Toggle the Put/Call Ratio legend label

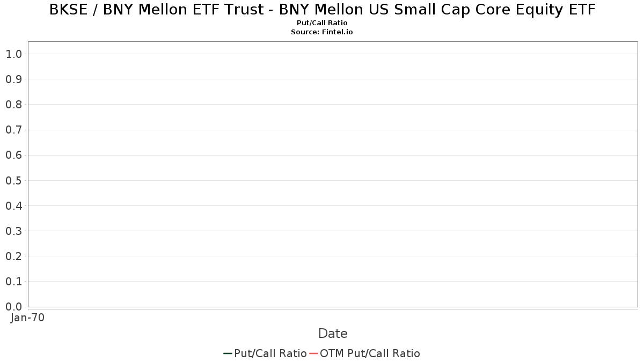(x=270, y=353)
